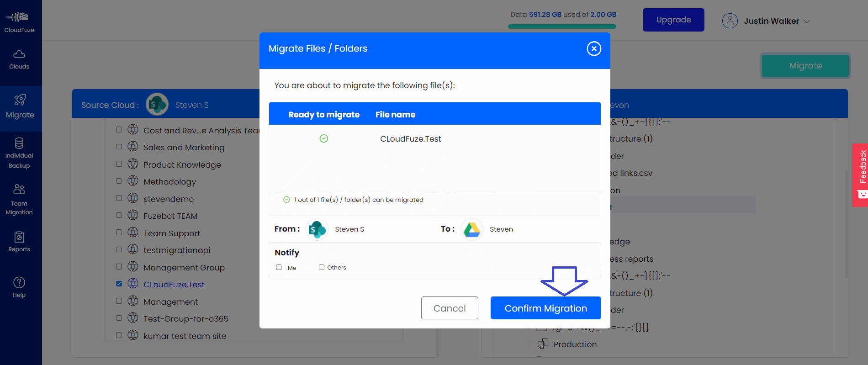Open the Feedback side tab

point(860,175)
